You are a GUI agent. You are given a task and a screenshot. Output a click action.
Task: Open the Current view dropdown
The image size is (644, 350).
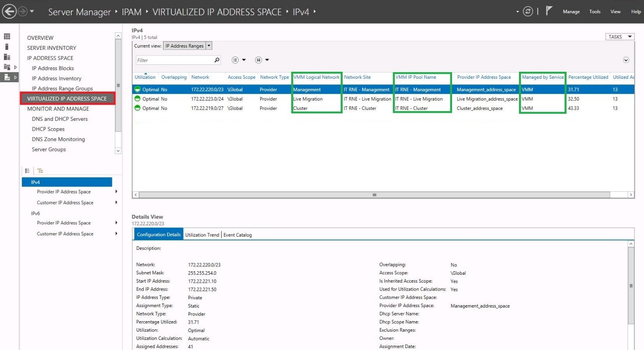click(x=209, y=45)
